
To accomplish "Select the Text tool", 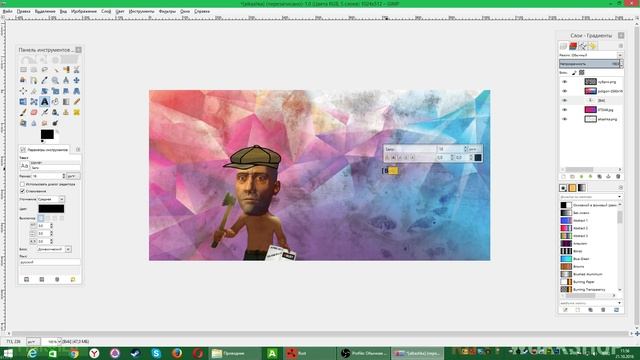I will pos(44,101).
